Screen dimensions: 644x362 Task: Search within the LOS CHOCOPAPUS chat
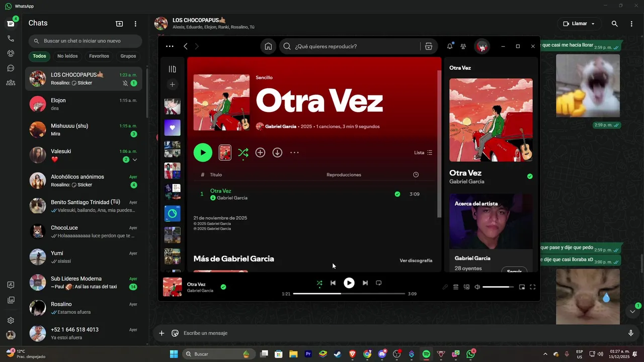click(x=614, y=24)
